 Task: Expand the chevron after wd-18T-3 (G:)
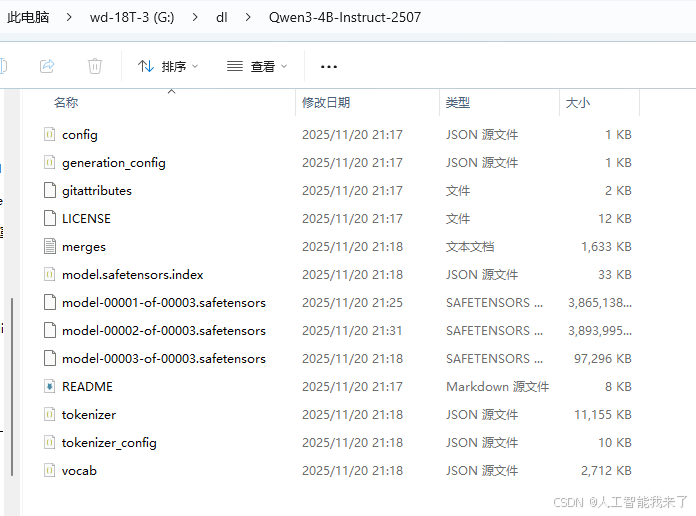point(195,17)
